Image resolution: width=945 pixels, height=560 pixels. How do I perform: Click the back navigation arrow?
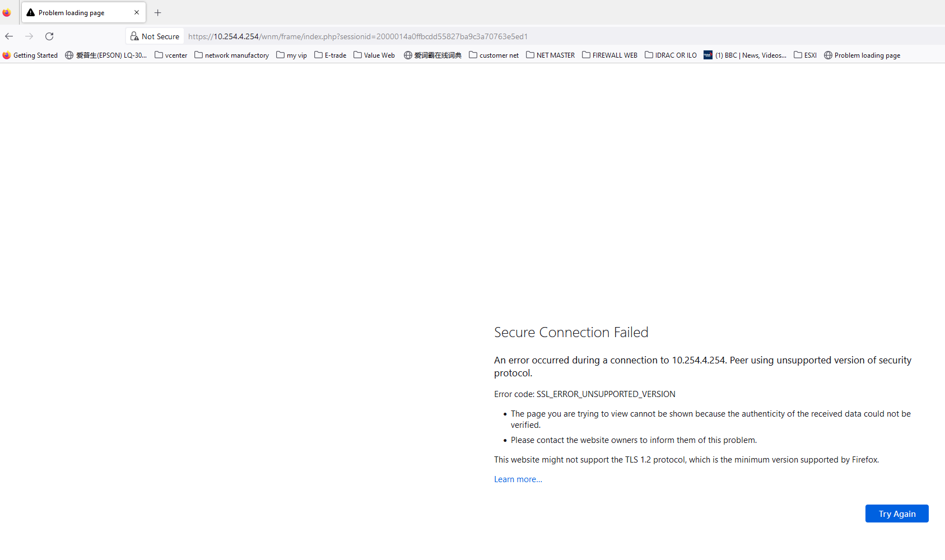[x=9, y=36]
